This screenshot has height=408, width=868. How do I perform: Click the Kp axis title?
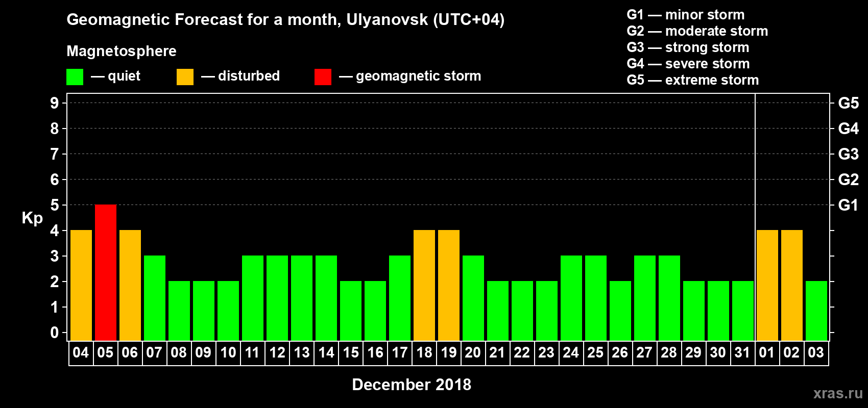pyautogui.click(x=32, y=218)
